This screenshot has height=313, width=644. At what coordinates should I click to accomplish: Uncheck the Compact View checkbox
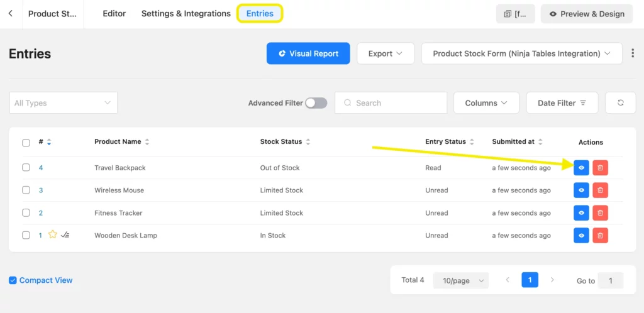(13, 280)
